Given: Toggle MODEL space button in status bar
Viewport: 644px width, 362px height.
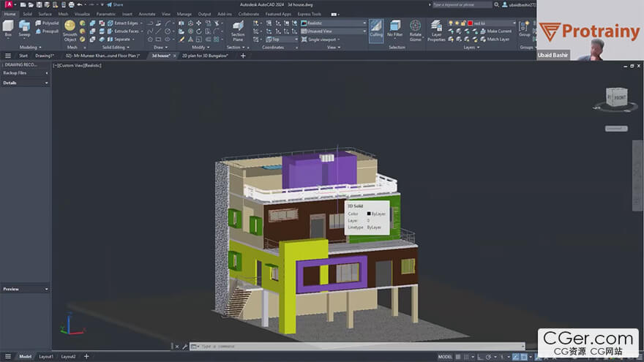Looking at the screenshot, I should point(445,357).
